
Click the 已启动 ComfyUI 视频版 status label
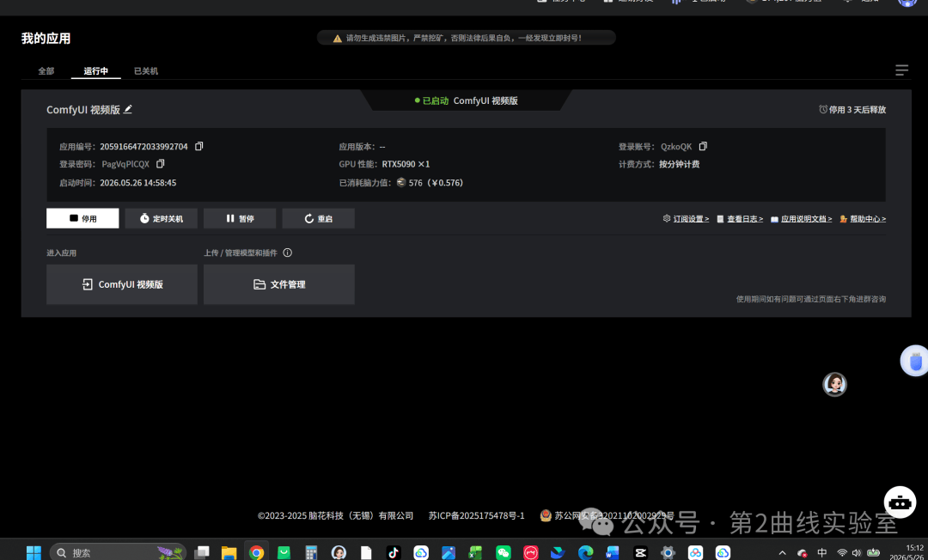pos(467,100)
